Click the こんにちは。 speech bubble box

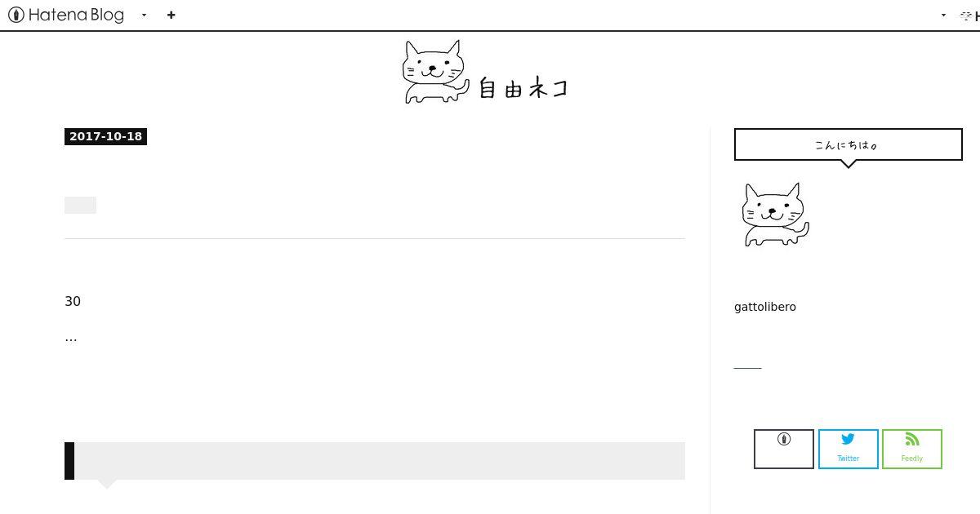click(848, 144)
